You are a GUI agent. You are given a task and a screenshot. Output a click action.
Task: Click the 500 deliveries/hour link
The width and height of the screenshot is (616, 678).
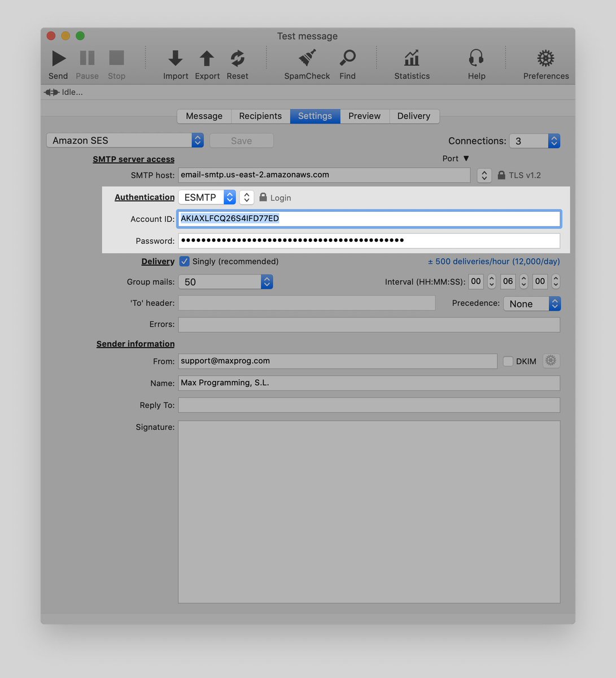coord(493,261)
